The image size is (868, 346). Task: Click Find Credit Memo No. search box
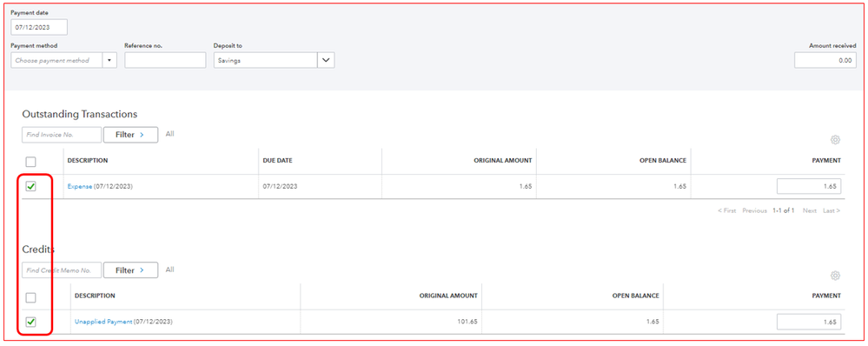click(62, 270)
